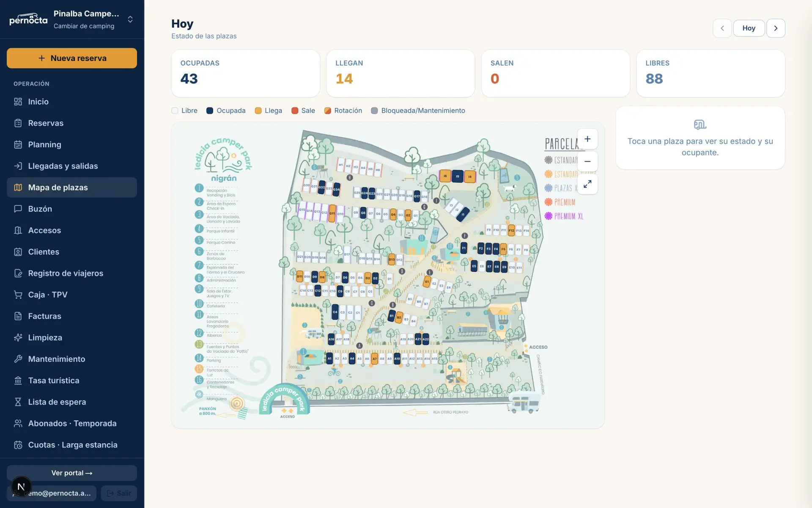Select plot I6 on the map
The height and width of the screenshot is (508, 812).
click(x=445, y=176)
